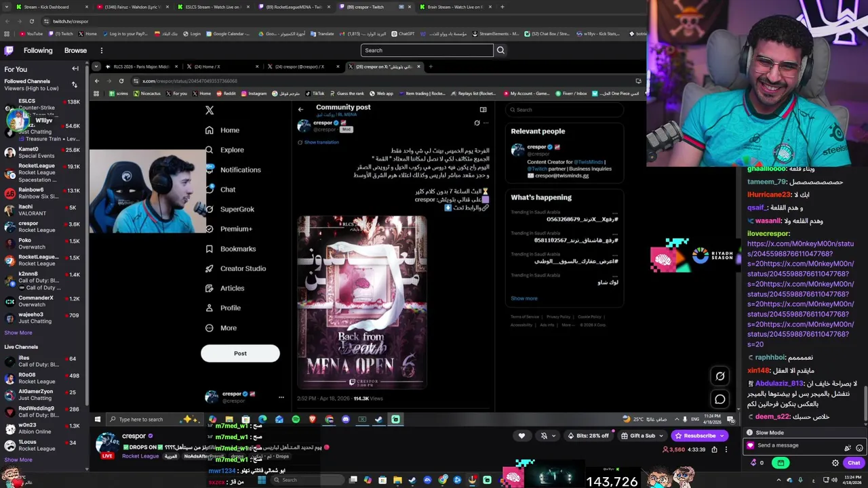Open Chat in X sidebar
868x488 pixels.
pos(220,190)
